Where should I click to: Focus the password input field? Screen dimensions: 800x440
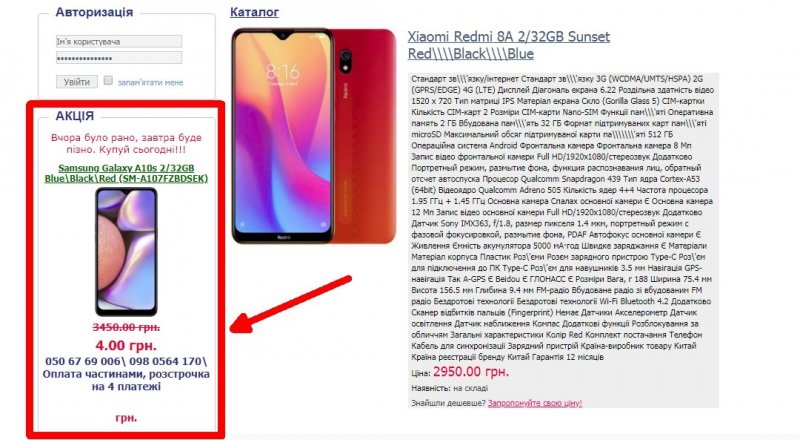[119, 58]
